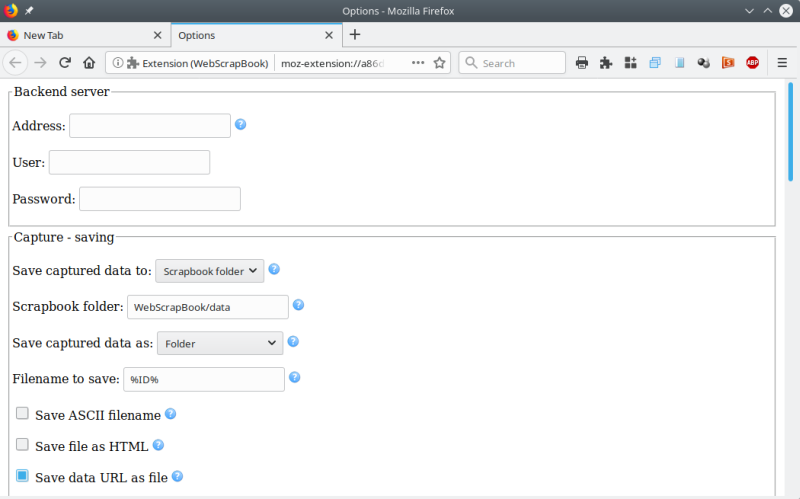Show help for Save captured data as
Image resolution: width=800 pixels, height=499 pixels.
pyautogui.click(x=293, y=341)
